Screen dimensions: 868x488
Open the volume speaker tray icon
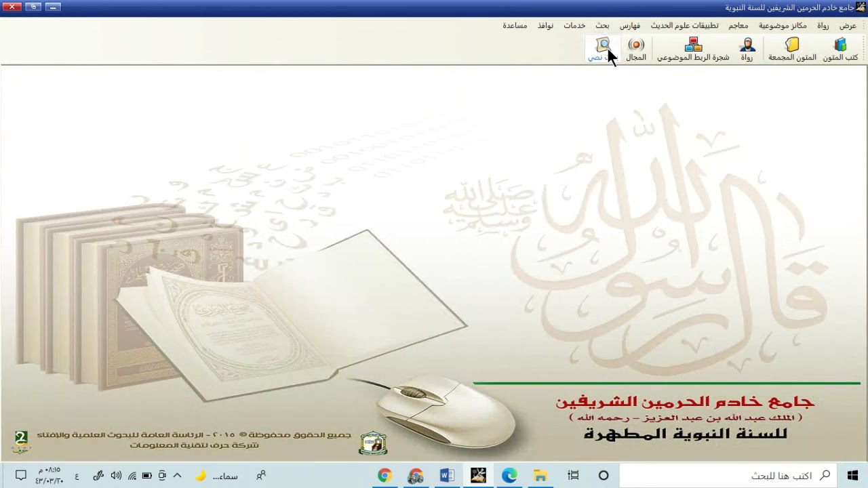pos(116,476)
